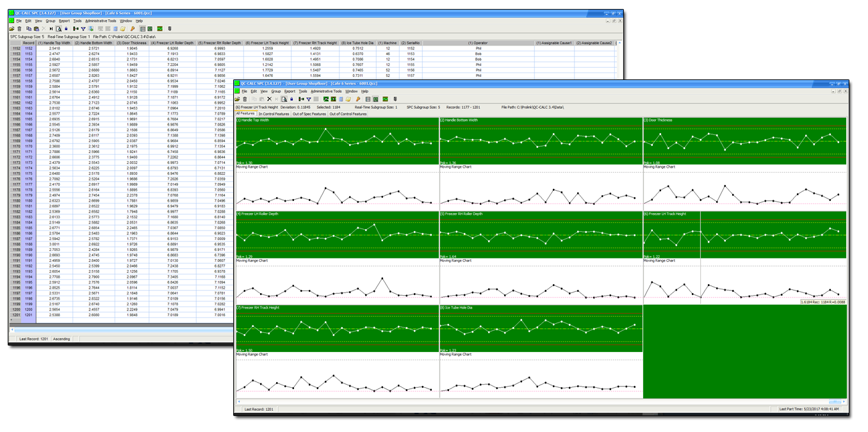Toggle the Ascending sort order in the status bar
Viewport: 868px width, 432px height.
(61, 339)
